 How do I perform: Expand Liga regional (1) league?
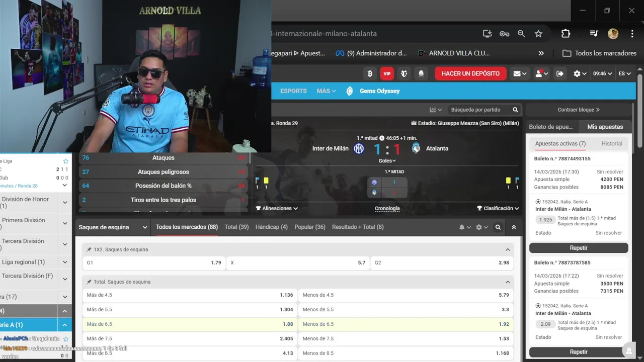tap(65, 262)
